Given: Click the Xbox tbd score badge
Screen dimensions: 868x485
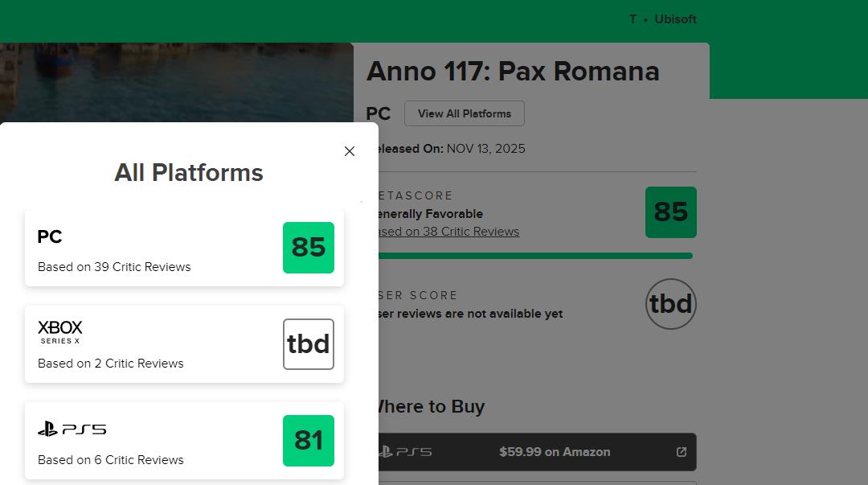Looking at the screenshot, I should pyautogui.click(x=309, y=344).
